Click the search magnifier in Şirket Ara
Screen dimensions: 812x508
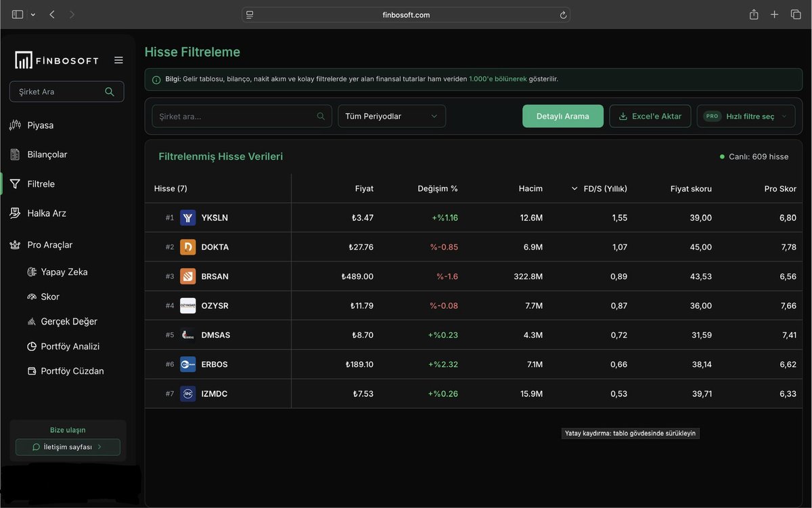click(110, 91)
